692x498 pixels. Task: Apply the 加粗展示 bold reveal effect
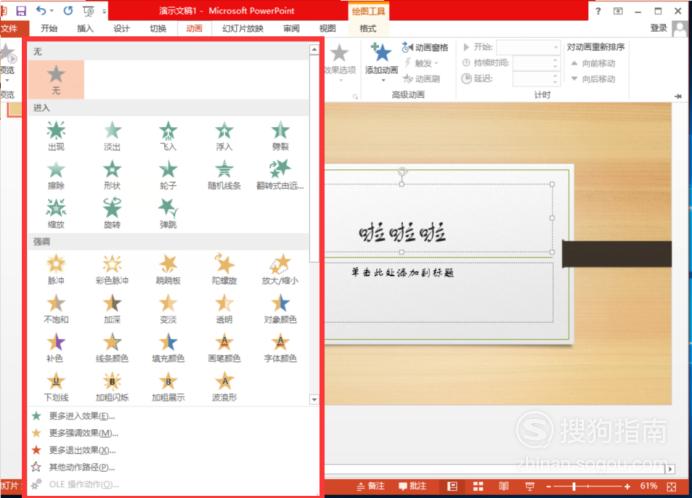tap(168, 386)
